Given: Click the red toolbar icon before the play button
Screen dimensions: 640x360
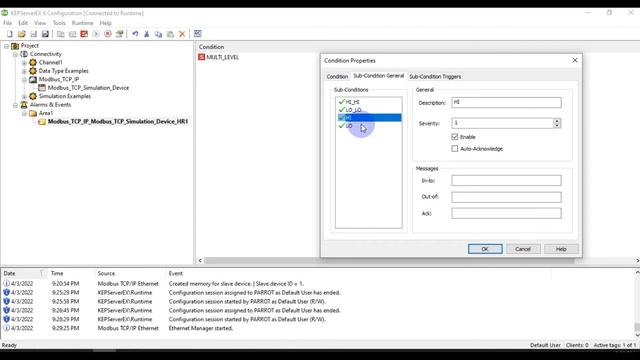Looking at the screenshot, I should pyautogui.click(x=84, y=34).
